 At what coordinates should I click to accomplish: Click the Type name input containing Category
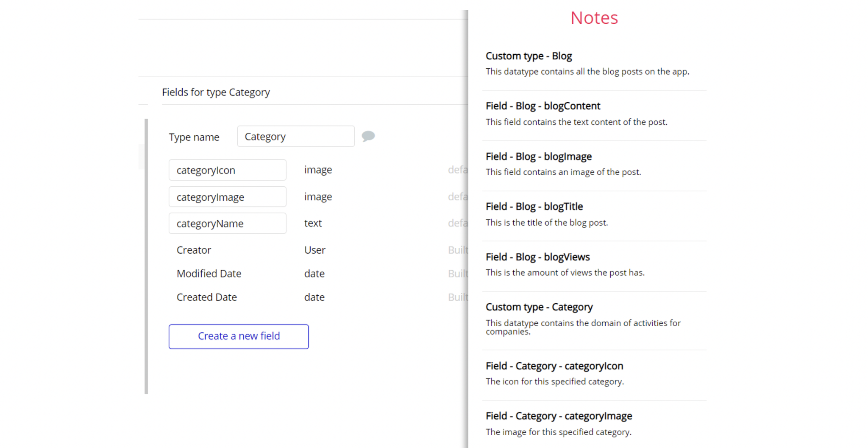(x=295, y=137)
